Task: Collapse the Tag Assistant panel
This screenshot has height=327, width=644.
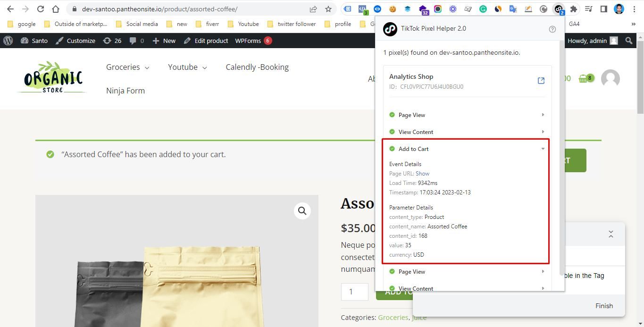Action: click(x=611, y=234)
